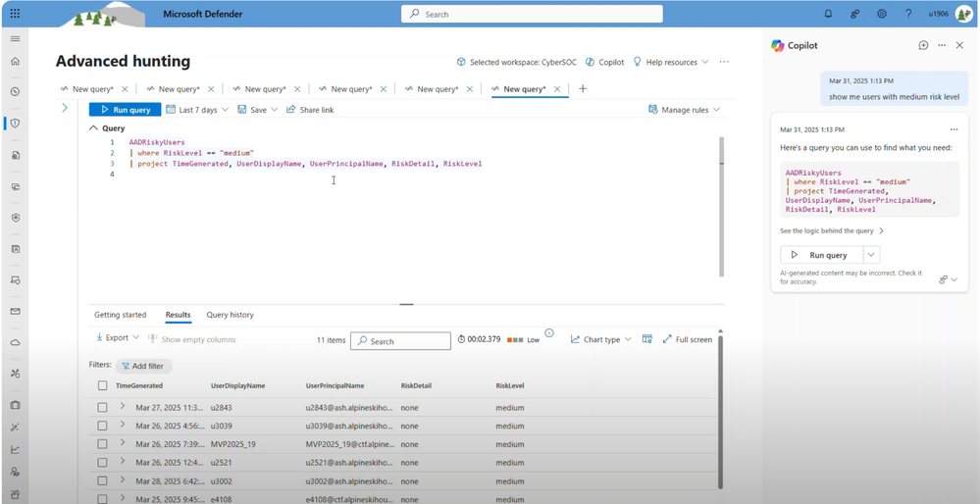Switch to Results tab
980x504 pixels.
pos(179,315)
